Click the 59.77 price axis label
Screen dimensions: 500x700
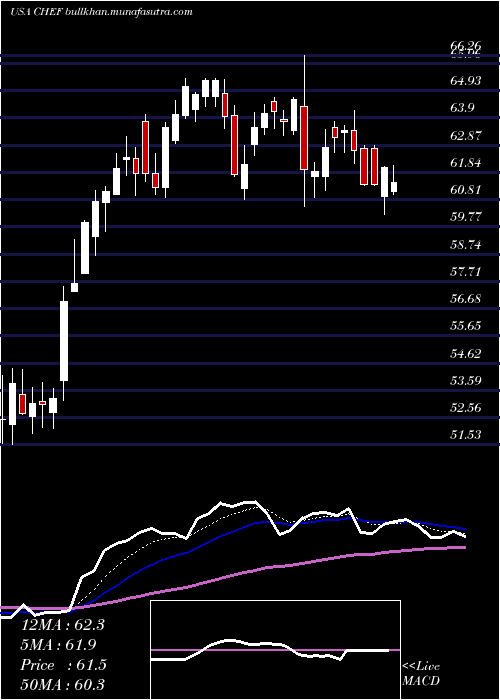pyautogui.click(x=466, y=217)
